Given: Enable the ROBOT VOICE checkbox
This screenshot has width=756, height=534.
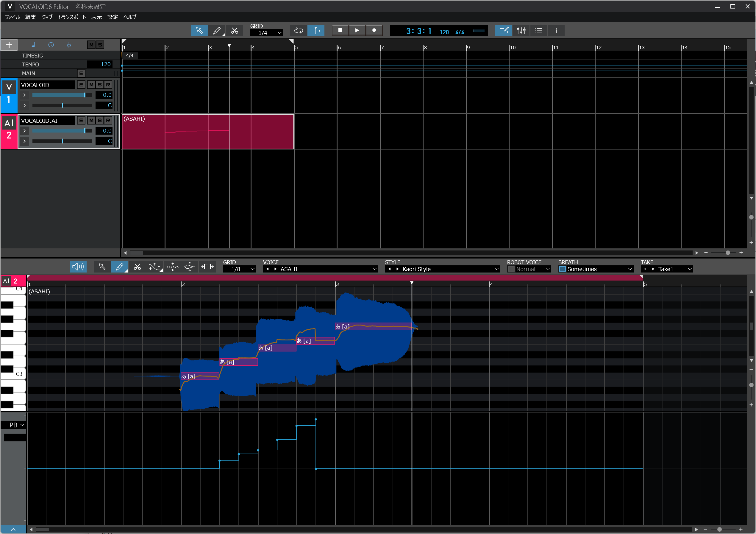Looking at the screenshot, I should pos(511,269).
